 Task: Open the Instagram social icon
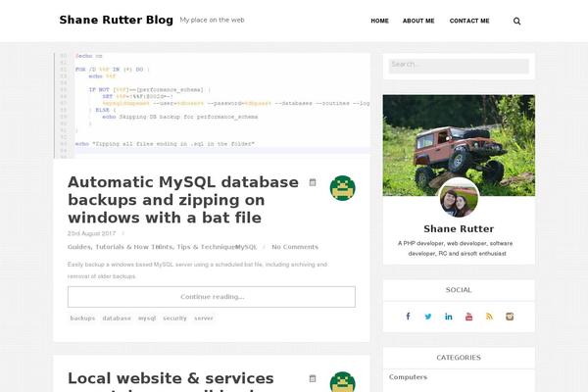coord(510,317)
